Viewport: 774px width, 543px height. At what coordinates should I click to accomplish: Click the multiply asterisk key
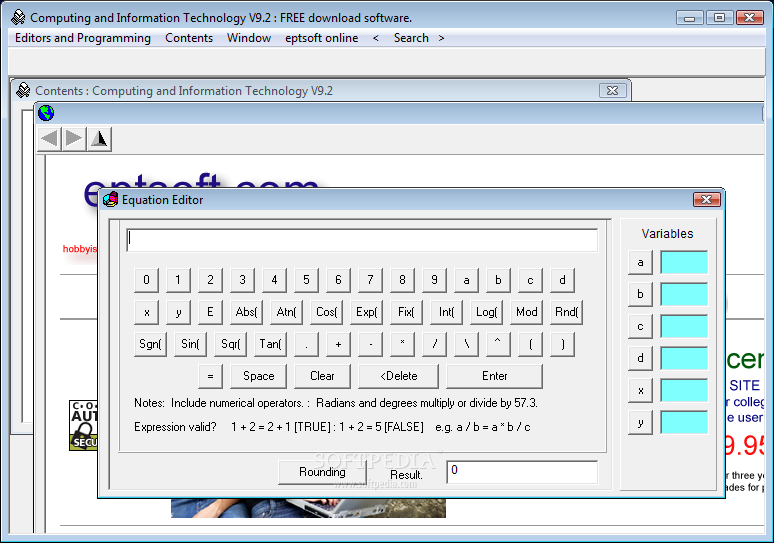pyautogui.click(x=402, y=344)
